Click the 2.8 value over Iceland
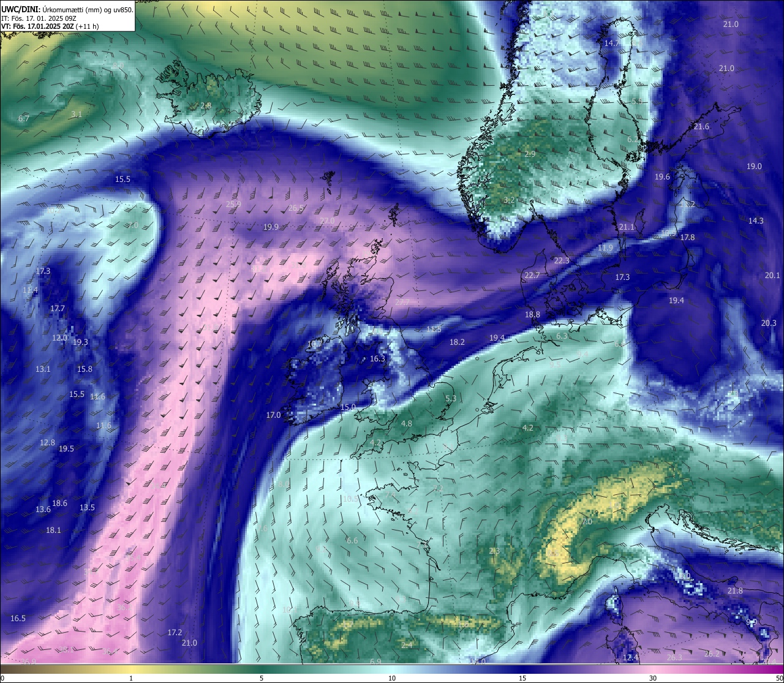Viewport: 784px width, 683px height. point(206,106)
